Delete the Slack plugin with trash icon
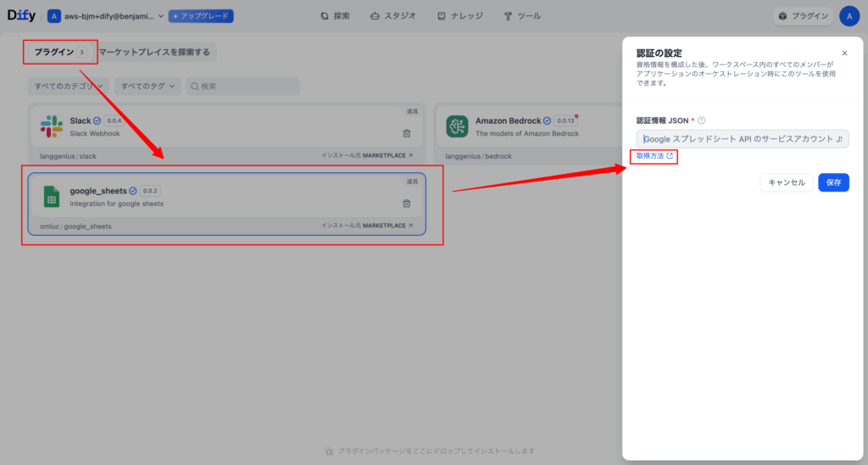The width and height of the screenshot is (868, 465). tap(406, 133)
